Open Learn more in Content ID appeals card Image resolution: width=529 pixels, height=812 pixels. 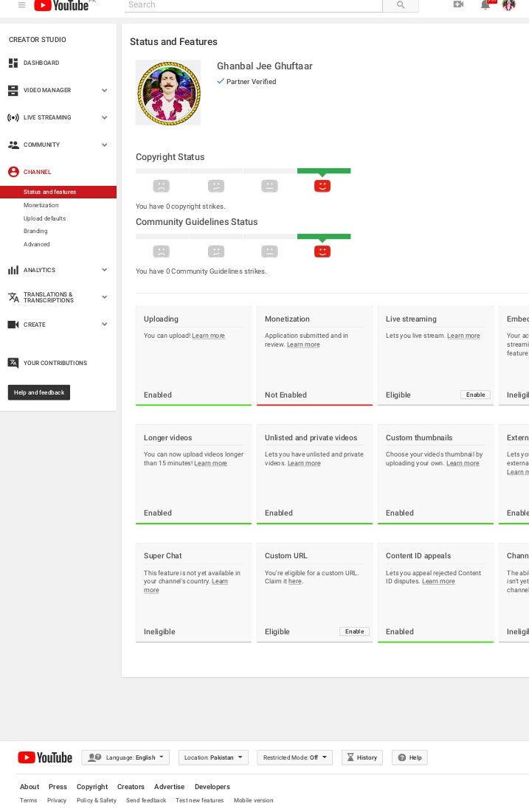point(438,582)
